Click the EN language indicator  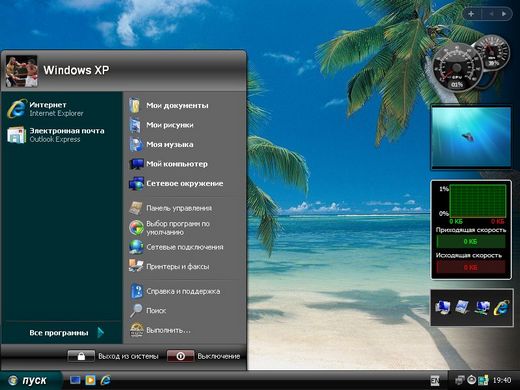point(435,380)
